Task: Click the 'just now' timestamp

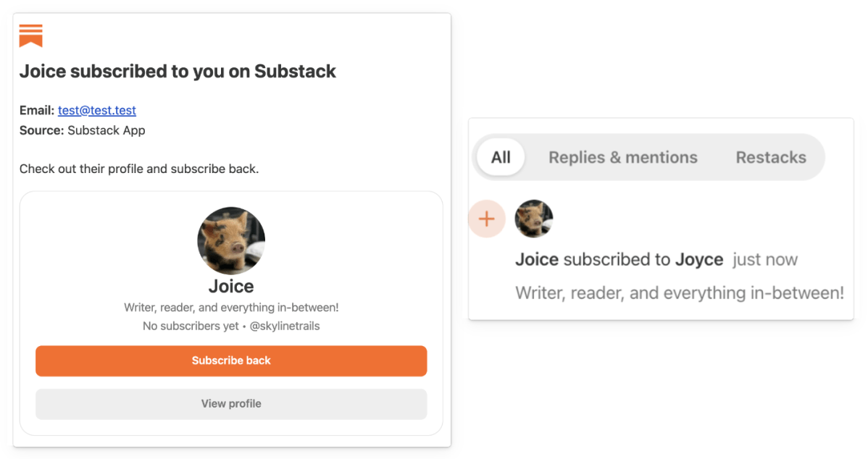Action: pyautogui.click(x=764, y=259)
